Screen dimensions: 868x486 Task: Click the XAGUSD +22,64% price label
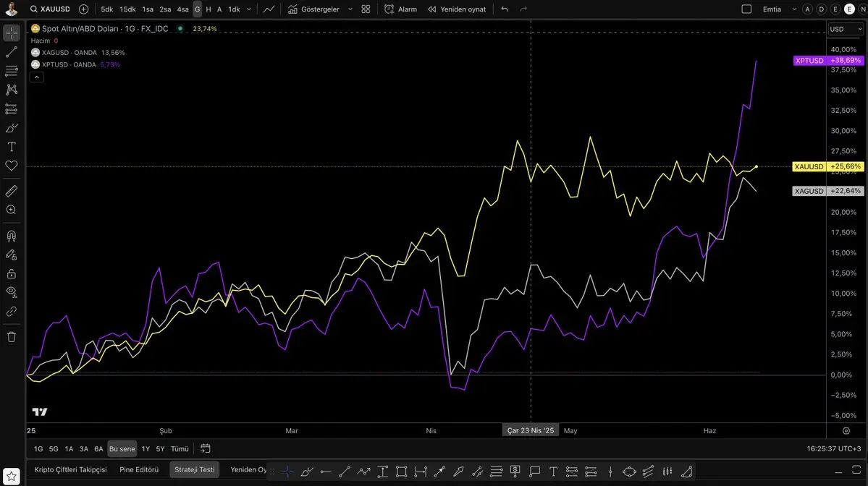point(828,191)
